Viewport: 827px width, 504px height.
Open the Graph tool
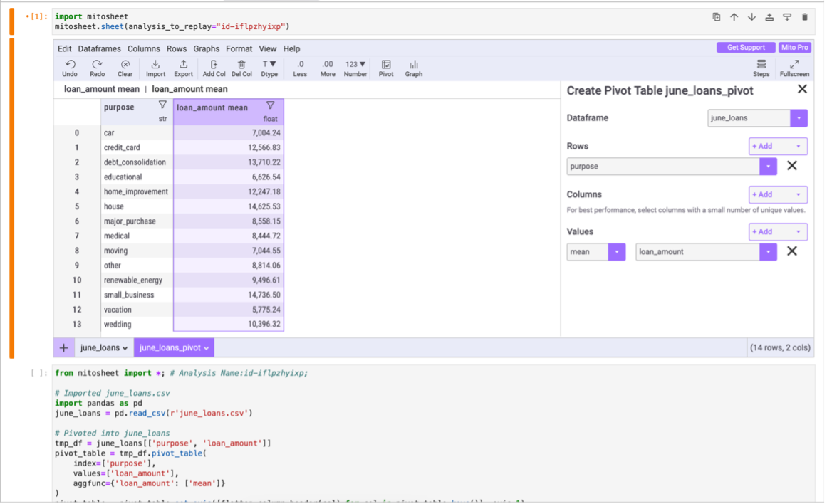414,68
